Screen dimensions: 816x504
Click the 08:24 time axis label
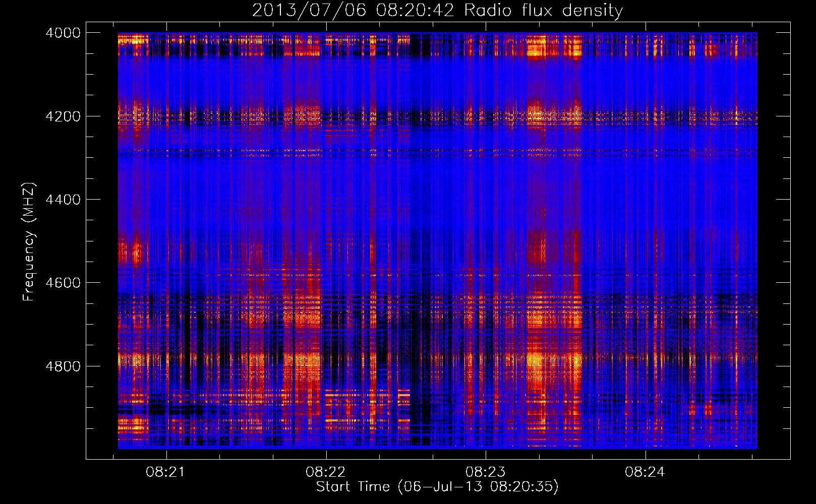645,472
